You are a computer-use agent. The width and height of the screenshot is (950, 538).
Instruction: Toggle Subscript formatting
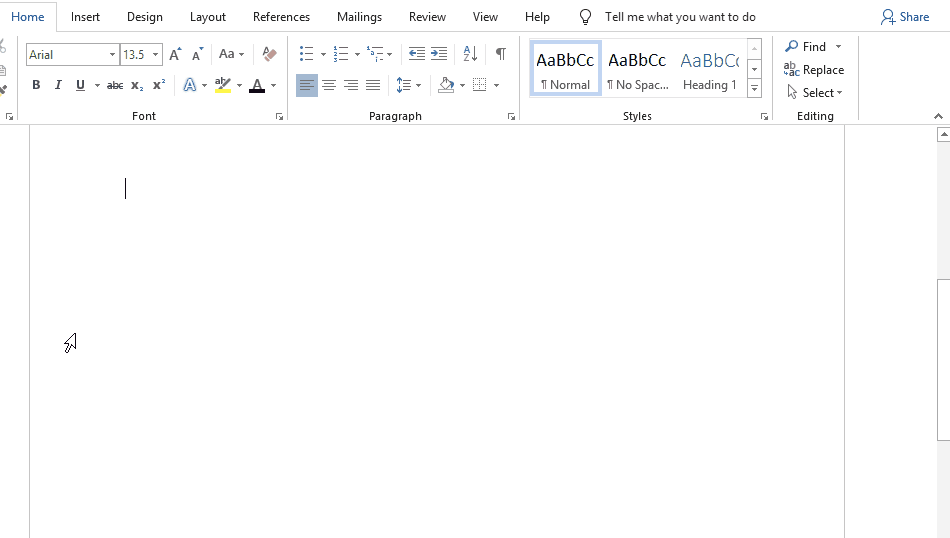138,85
